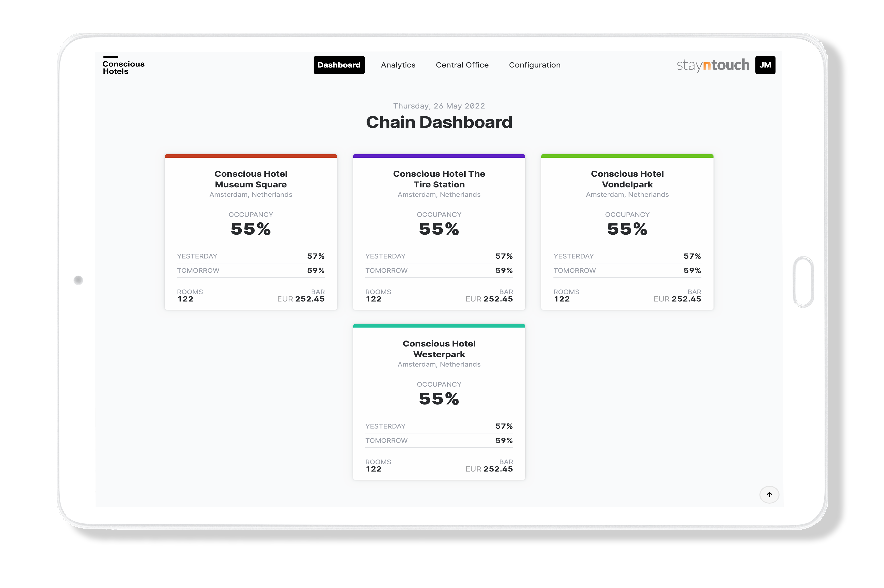Click Museum Square OCCUPANCY label
This screenshot has height=588, width=884.
[251, 214]
